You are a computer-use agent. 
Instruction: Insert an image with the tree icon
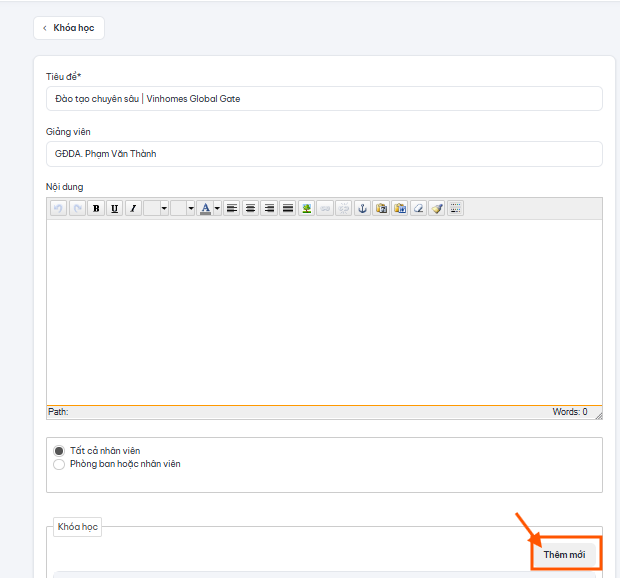click(x=306, y=208)
